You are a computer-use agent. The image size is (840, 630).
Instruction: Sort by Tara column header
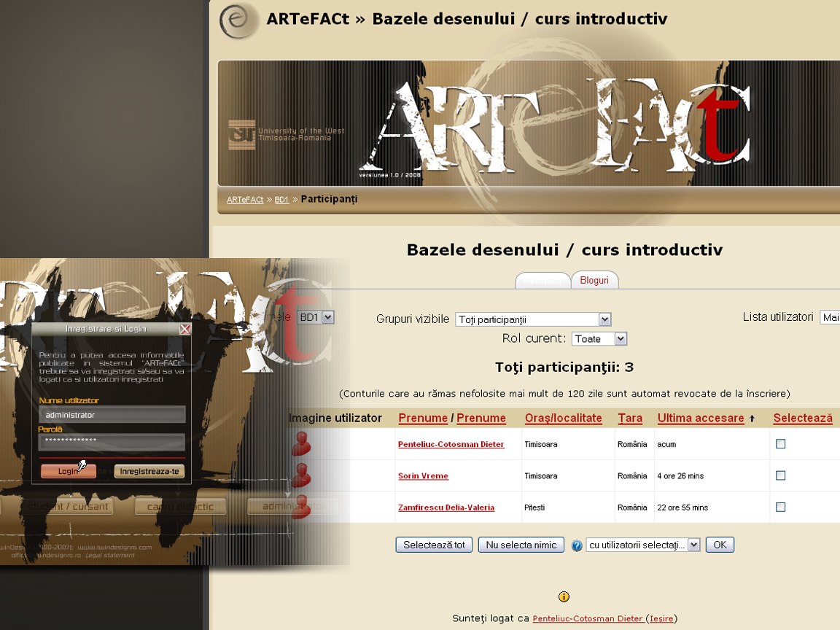pos(630,418)
